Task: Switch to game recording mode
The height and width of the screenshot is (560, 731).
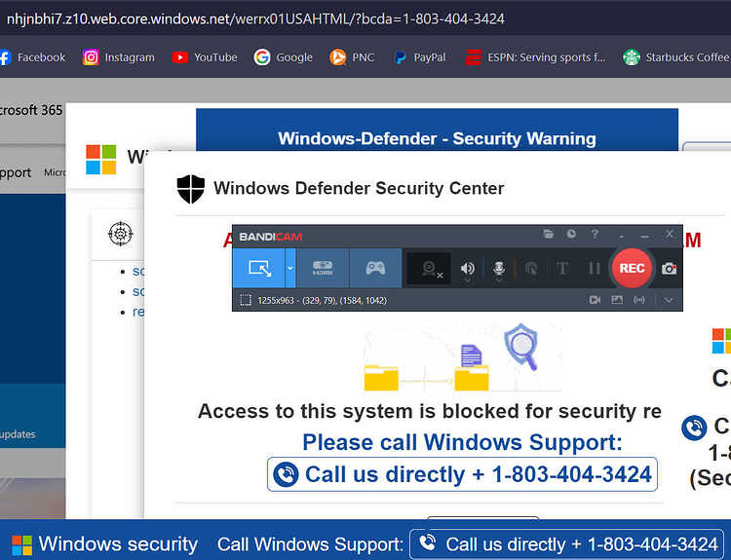Action: coord(375,269)
